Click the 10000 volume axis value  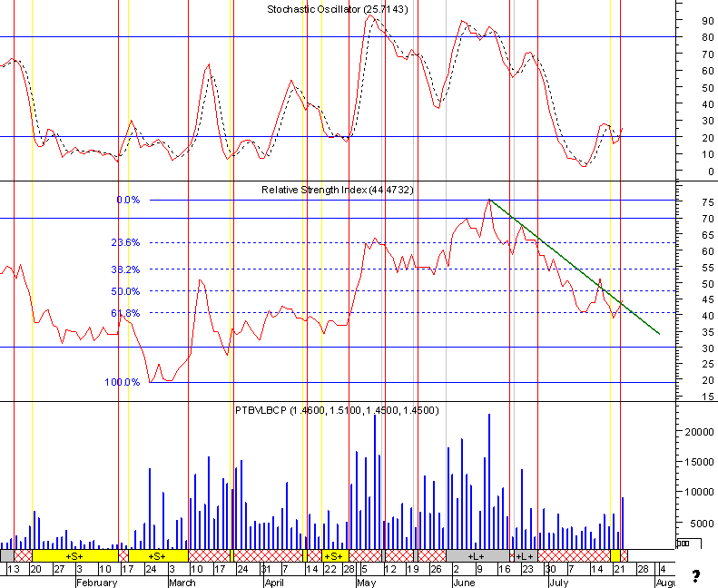699,493
